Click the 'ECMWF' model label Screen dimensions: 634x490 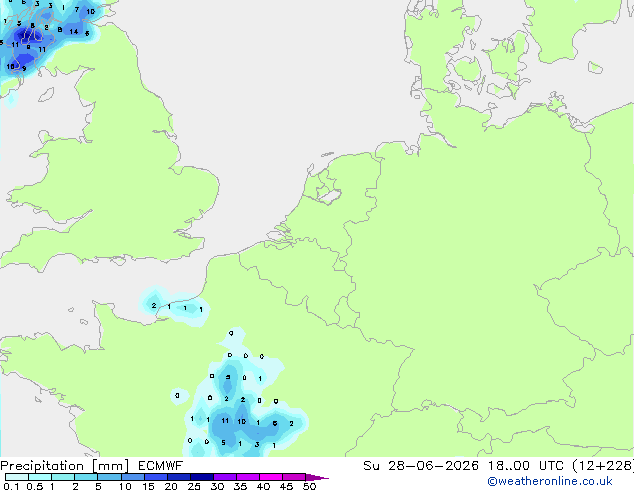coord(161,466)
